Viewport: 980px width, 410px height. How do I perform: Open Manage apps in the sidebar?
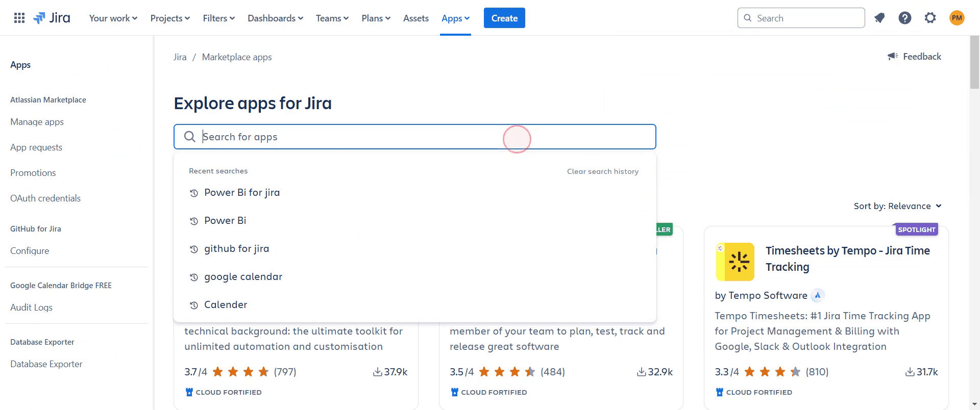(37, 122)
